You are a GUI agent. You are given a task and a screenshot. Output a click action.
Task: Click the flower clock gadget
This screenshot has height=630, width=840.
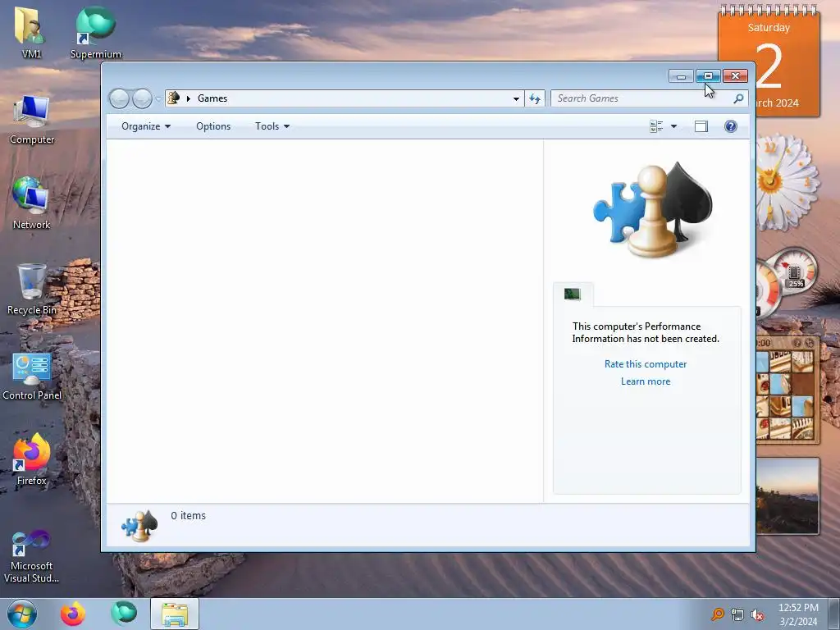787,182
